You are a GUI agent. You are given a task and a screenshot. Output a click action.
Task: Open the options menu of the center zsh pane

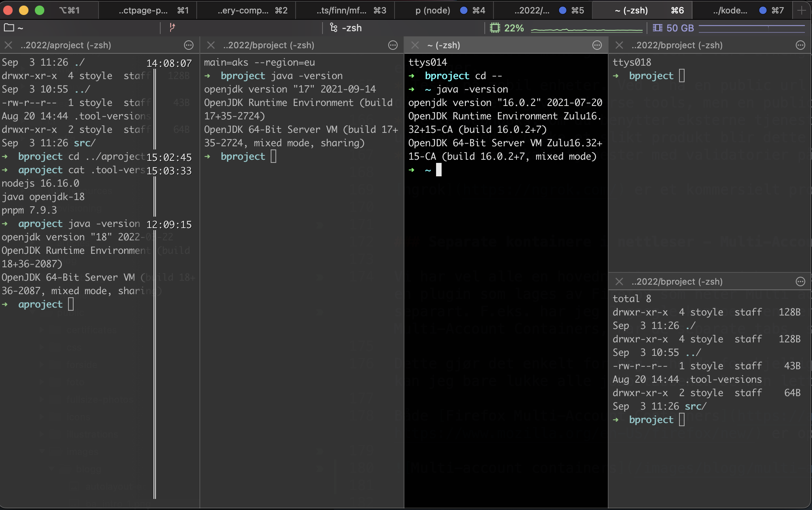[x=597, y=45]
